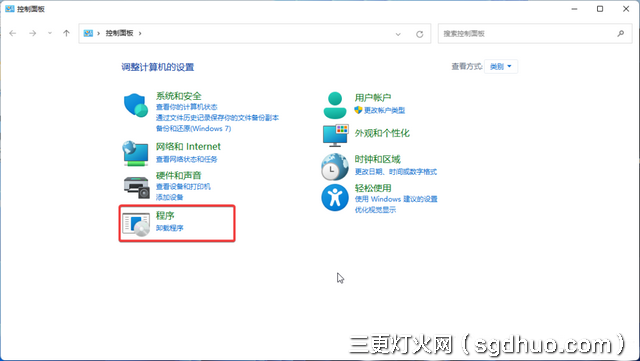Open 查看设备和打印机 link
The width and height of the screenshot is (640, 361).
click(x=183, y=187)
